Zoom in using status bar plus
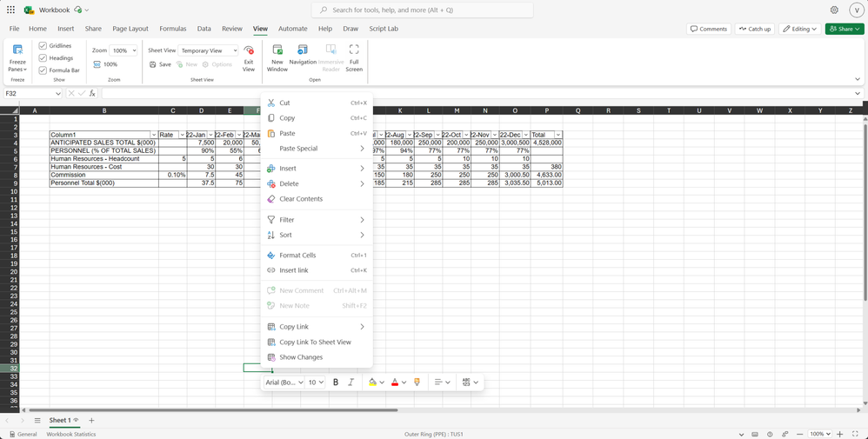868x439 pixels. 840,434
